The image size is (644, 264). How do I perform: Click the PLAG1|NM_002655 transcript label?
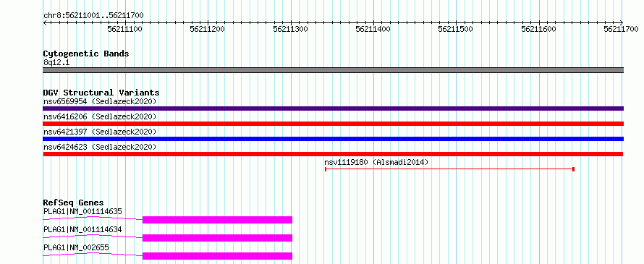tap(77, 247)
